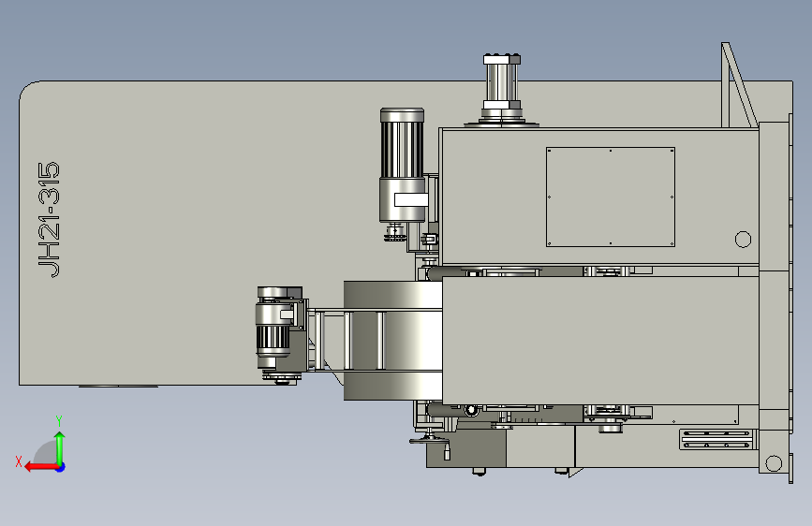The height and width of the screenshot is (526, 812).
Task: Select the cylindrical flywheel guard
Action: pos(393,341)
